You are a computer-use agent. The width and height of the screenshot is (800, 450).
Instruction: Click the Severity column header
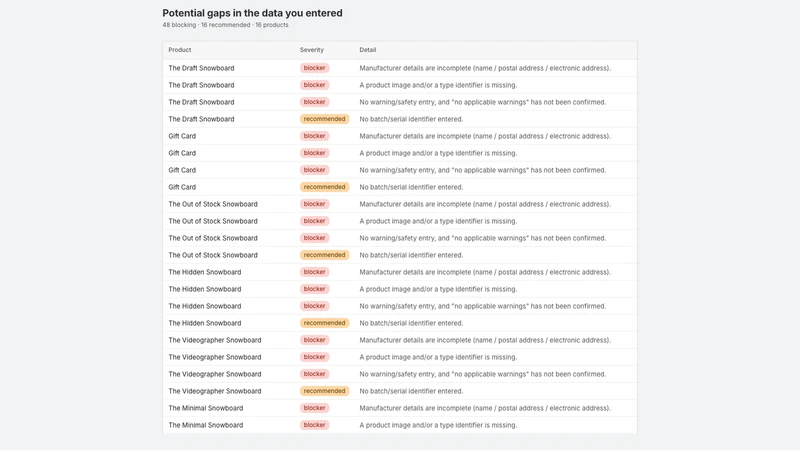click(x=312, y=50)
